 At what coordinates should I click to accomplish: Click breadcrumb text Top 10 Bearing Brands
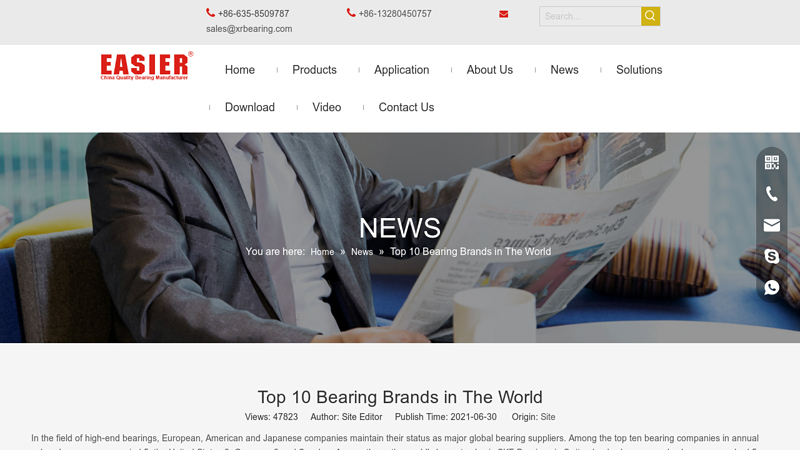click(470, 252)
